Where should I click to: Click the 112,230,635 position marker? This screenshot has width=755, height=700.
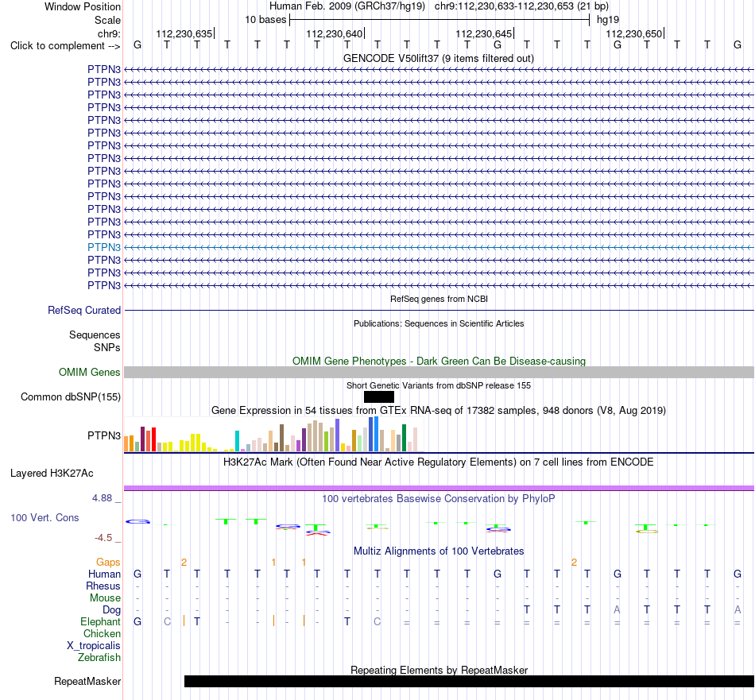pyautogui.click(x=184, y=33)
